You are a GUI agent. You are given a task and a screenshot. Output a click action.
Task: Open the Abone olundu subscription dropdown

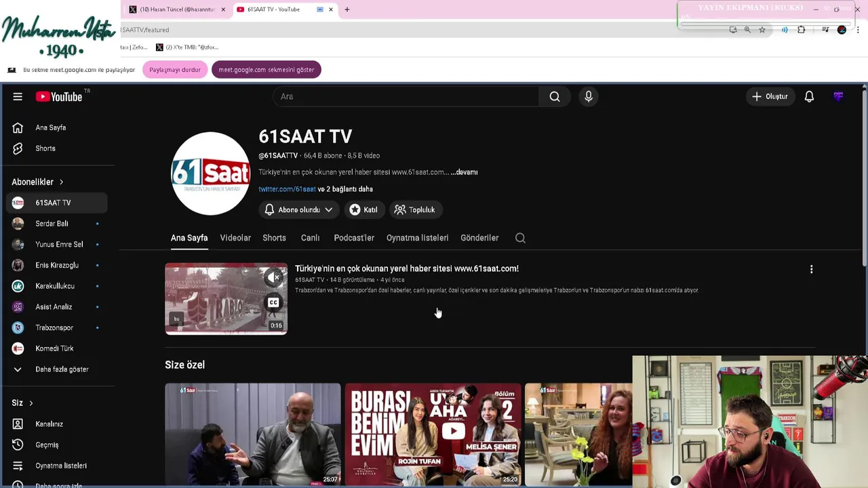(299, 210)
